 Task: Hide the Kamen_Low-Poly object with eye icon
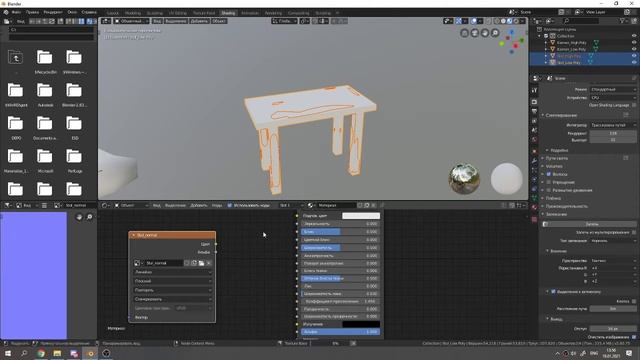[x=634, y=49]
